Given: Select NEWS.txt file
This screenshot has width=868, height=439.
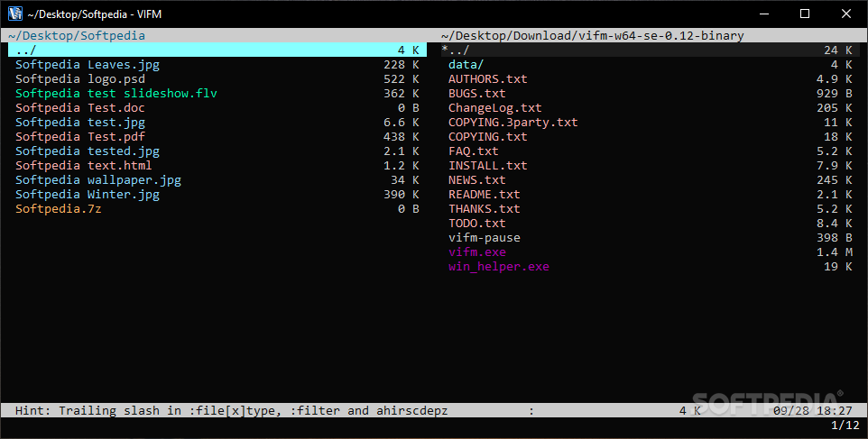Looking at the screenshot, I should (x=477, y=179).
